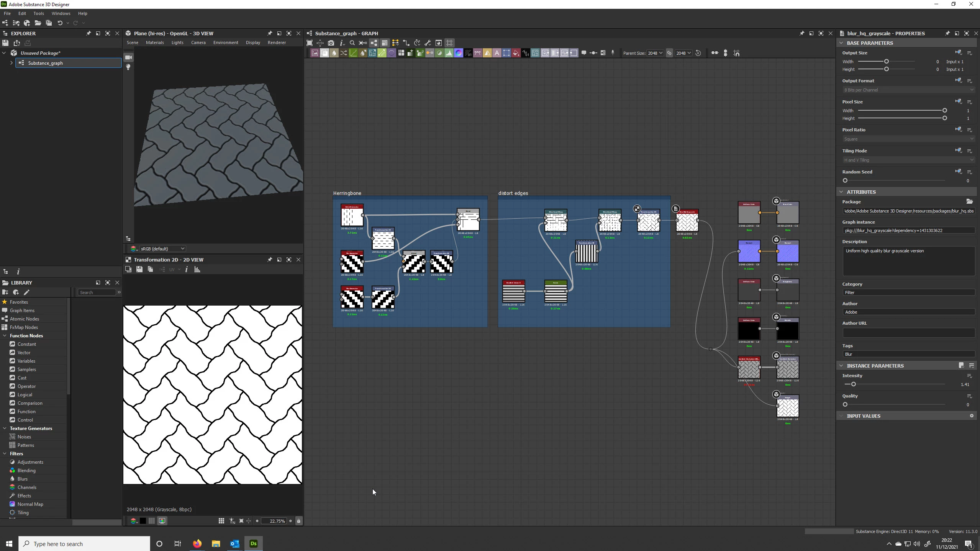Collapse the BASE PARAMETERS section
The height and width of the screenshot is (551, 980).
pos(841,43)
